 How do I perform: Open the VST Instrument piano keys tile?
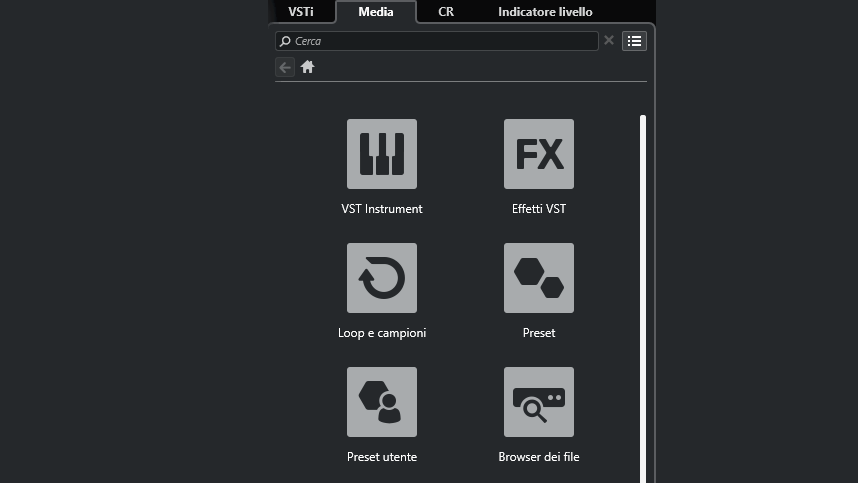click(381, 154)
